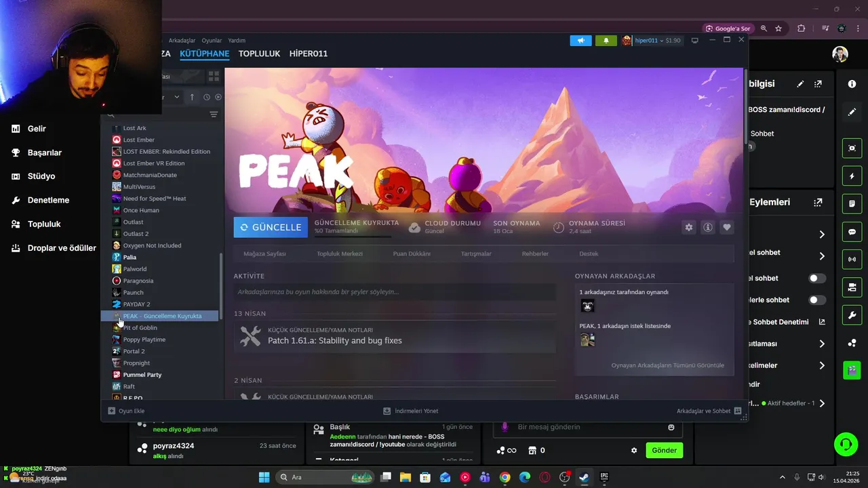Toggle the '...lerle sohbet' switch
Image resolution: width=868 pixels, height=488 pixels.
(x=817, y=300)
